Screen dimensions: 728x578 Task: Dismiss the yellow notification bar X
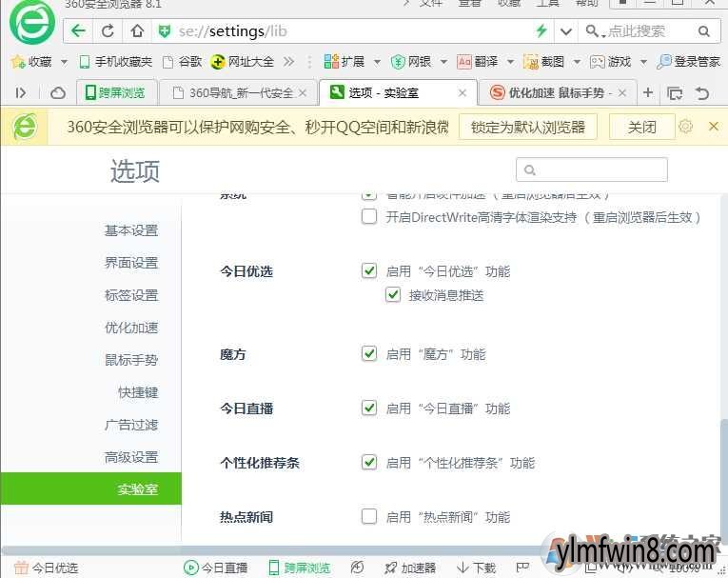point(714,126)
